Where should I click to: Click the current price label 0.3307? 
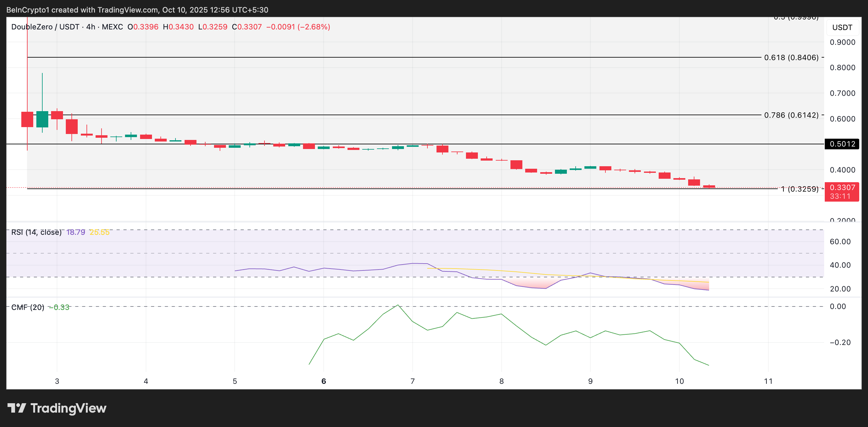coord(842,188)
